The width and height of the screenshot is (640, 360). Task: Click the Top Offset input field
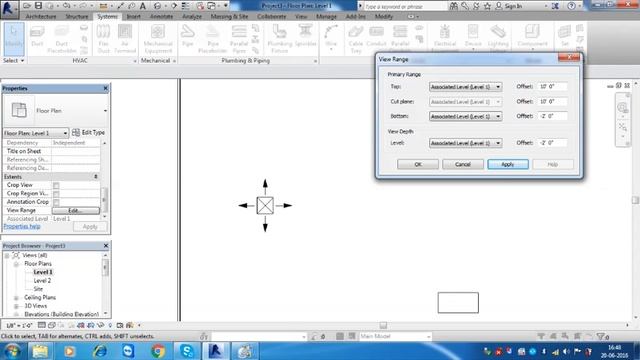coord(552,87)
